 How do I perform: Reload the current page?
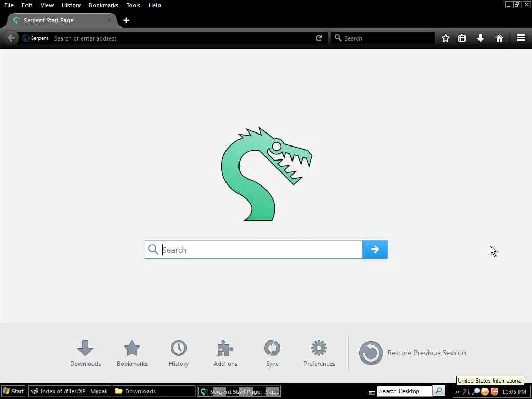click(x=318, y=38)
